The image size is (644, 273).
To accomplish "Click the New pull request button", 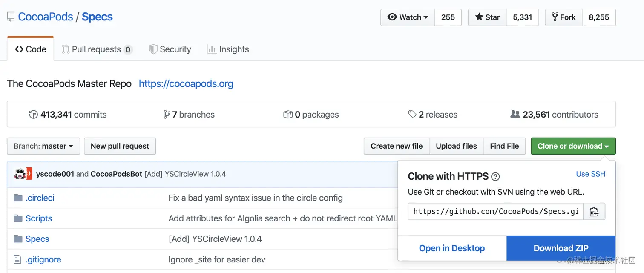I will point(120,146).
